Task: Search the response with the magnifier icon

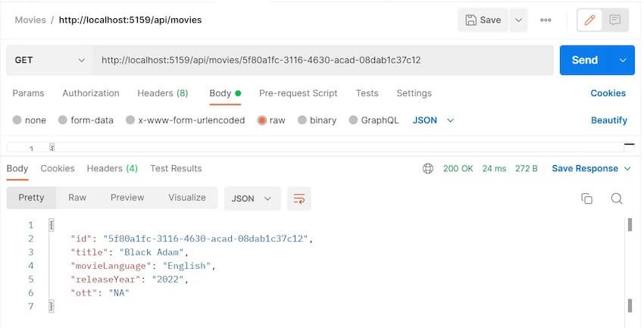Action: point(617,198)
